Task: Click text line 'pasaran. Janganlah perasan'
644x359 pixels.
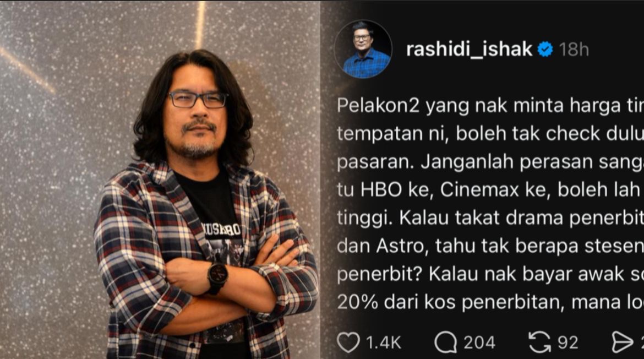Action: [490, 162]
